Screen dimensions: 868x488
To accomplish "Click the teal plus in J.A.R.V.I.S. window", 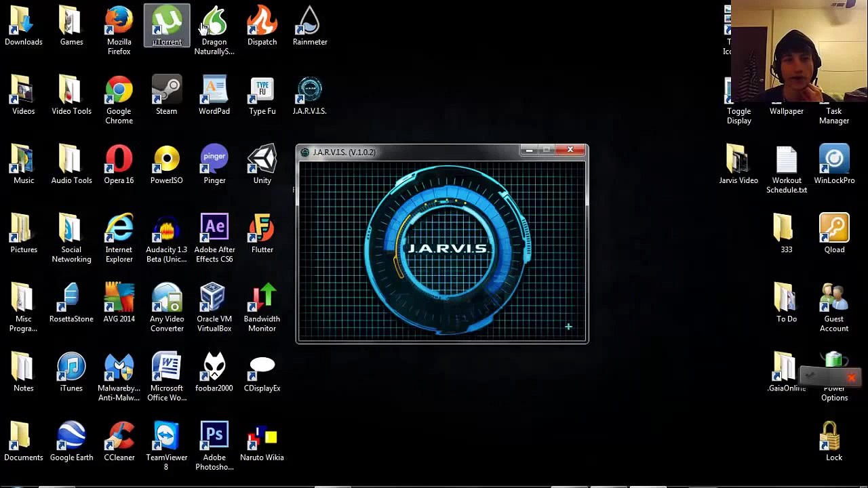I will coord(568,327).
